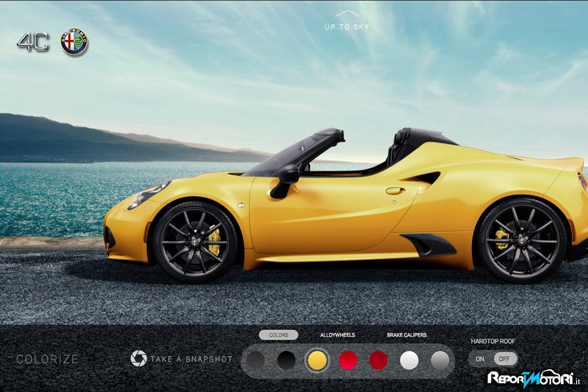Expand the Up To Sky chevron arrow

coord(347,13)
